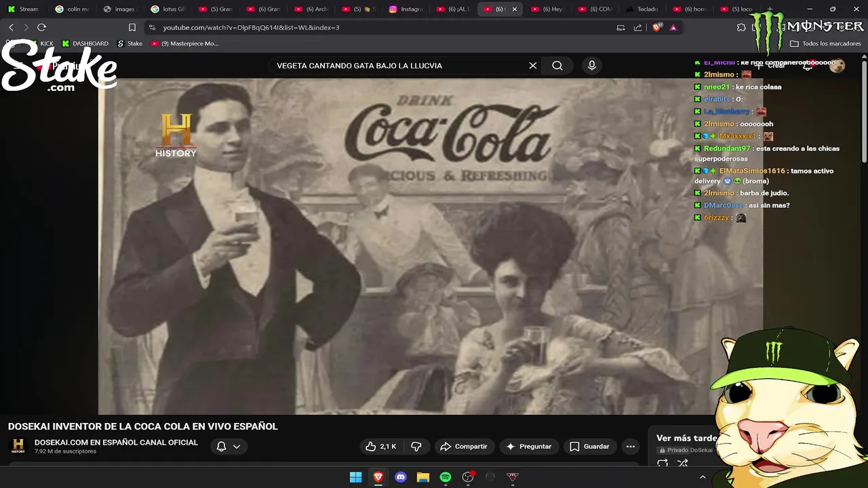The image size is (868, 488).
Task: Switch to the Teclado tab
Action: (642, 9)
